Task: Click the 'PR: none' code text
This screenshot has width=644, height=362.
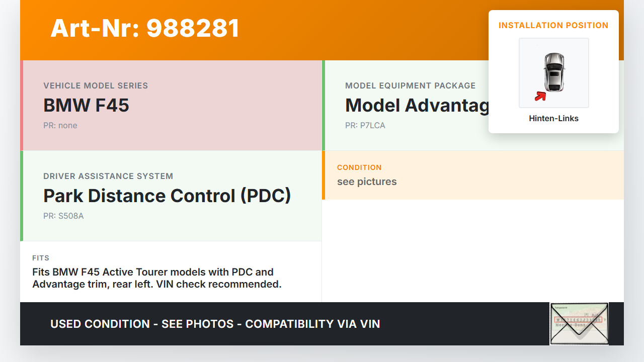Action: pos(60,126)
